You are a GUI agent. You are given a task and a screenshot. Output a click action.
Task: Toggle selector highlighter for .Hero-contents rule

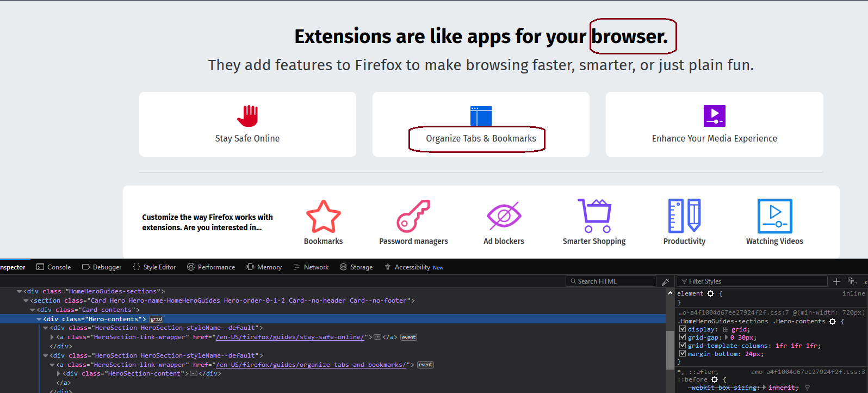[832, 322]
